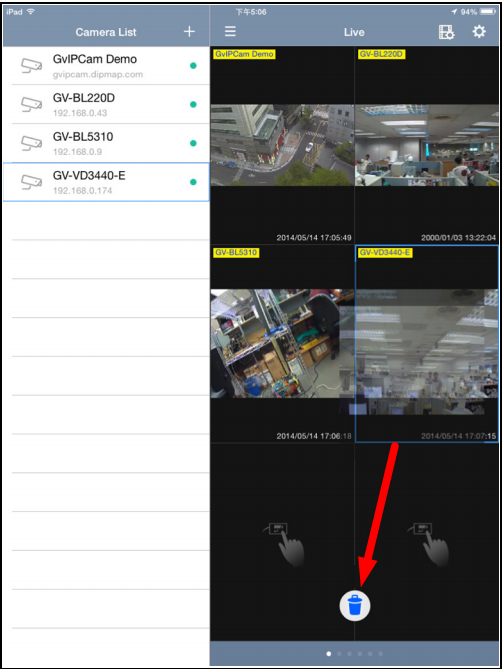
Task: Tap green status dot for GV-VD3440-E
Action: [193, 182]
